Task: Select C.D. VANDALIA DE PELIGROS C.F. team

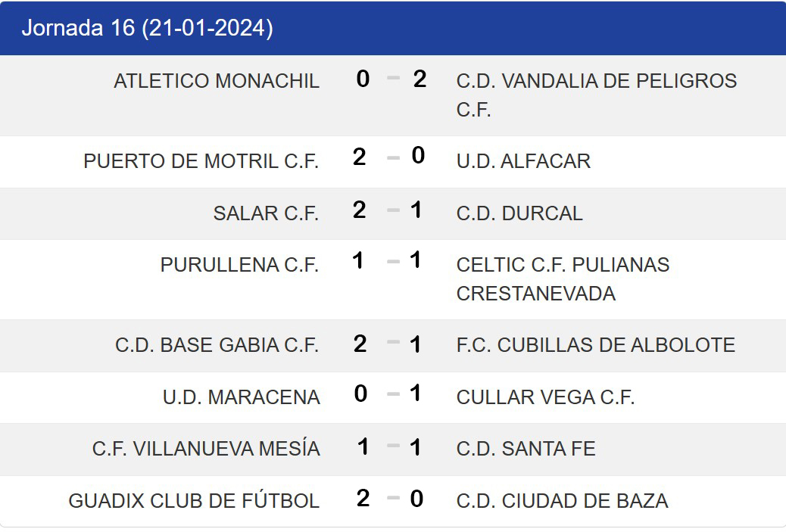Action: pos(596,95)
